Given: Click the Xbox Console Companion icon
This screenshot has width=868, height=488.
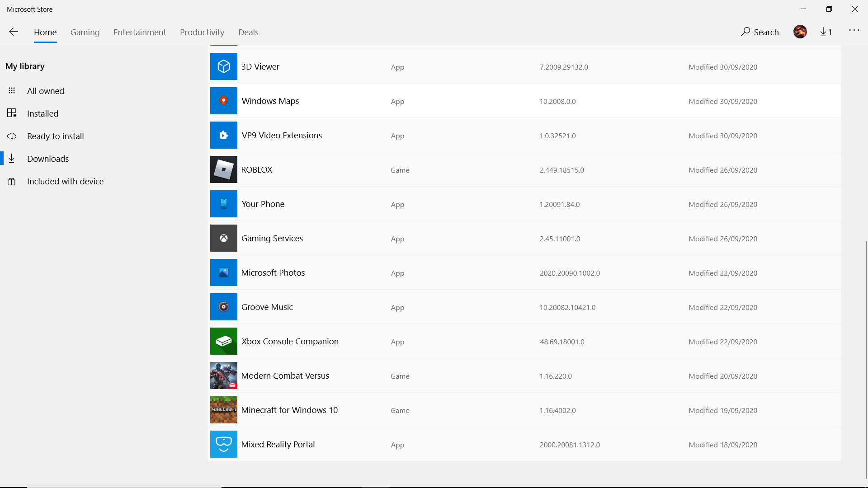Looking at the screenshot, I should click(x=223, y=341).
